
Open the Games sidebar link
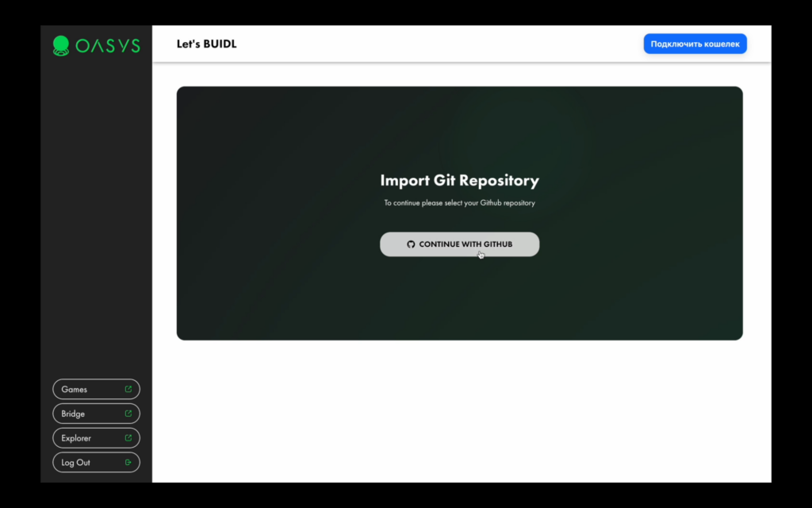[96, 389]
